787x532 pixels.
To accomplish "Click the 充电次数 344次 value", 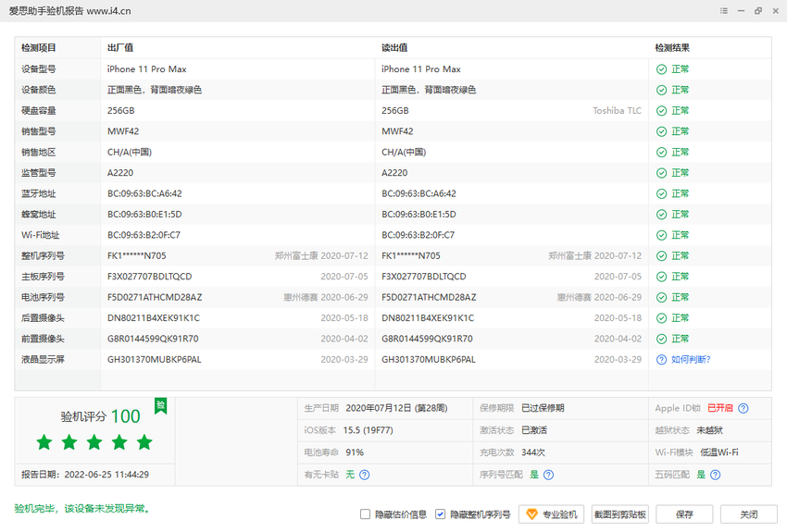I will pyautogui.click(x=533, y=452).
